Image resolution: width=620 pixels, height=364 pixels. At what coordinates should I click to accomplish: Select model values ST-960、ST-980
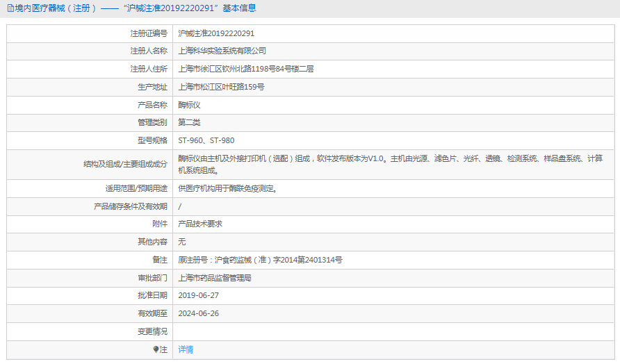click(x=206, y=141)
